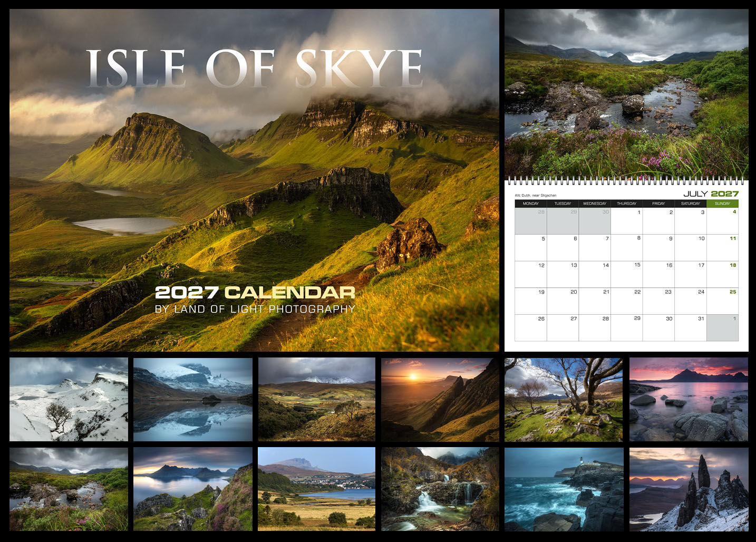Viewport: 756px width, 542px height.
Task: Select the bare twisted tree under blue sky thumbnail
Action: coord(564,399)
